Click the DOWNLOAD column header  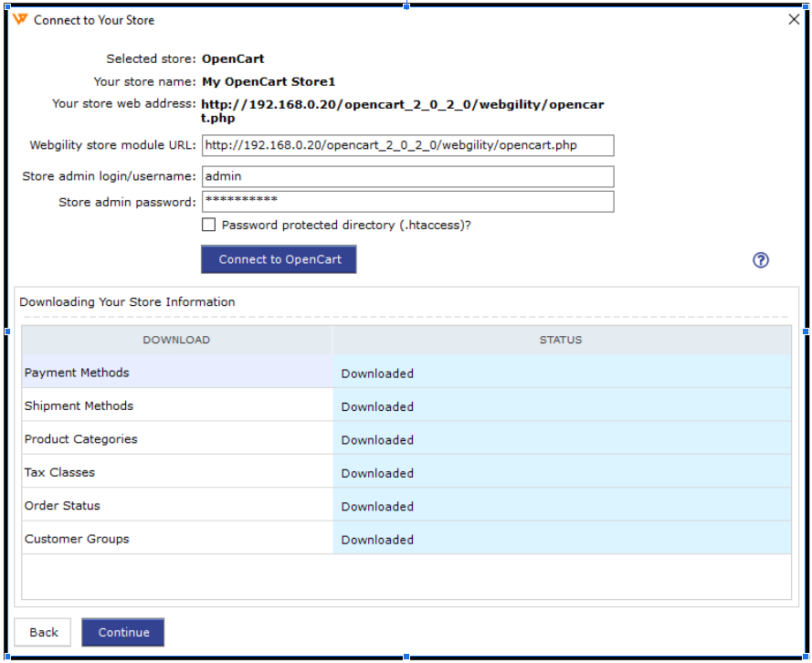click(176, 340)
